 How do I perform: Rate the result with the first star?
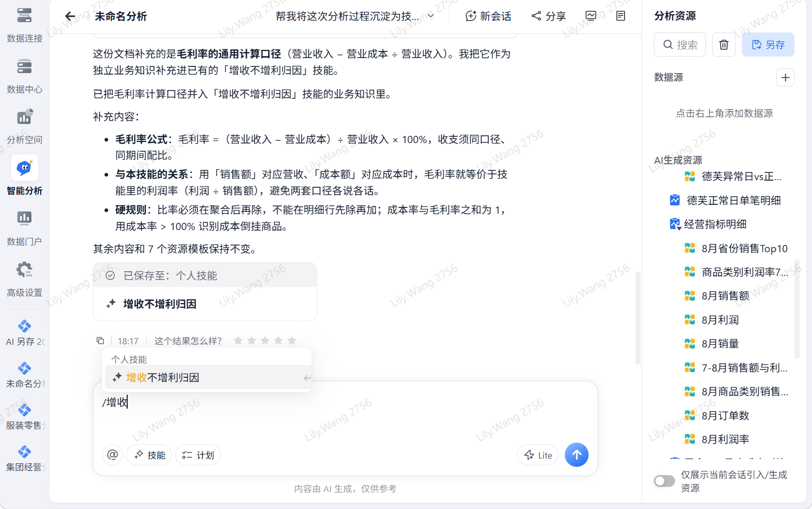pos(238,341)
